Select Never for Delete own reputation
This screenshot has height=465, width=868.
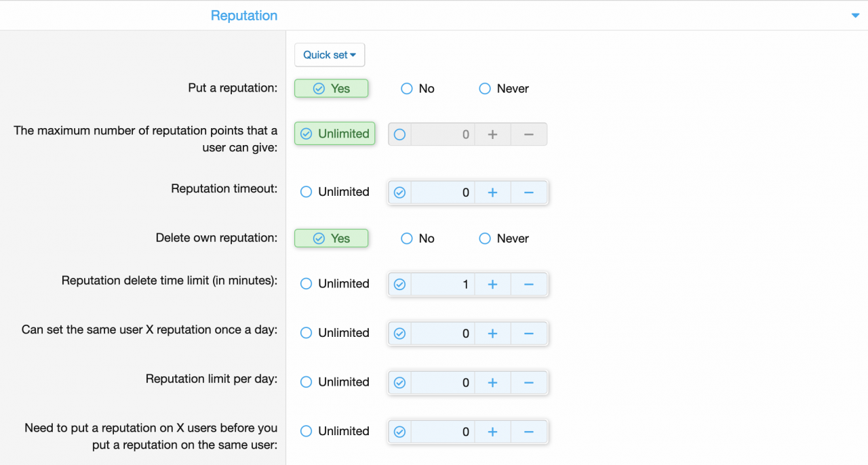pos(503,239)
